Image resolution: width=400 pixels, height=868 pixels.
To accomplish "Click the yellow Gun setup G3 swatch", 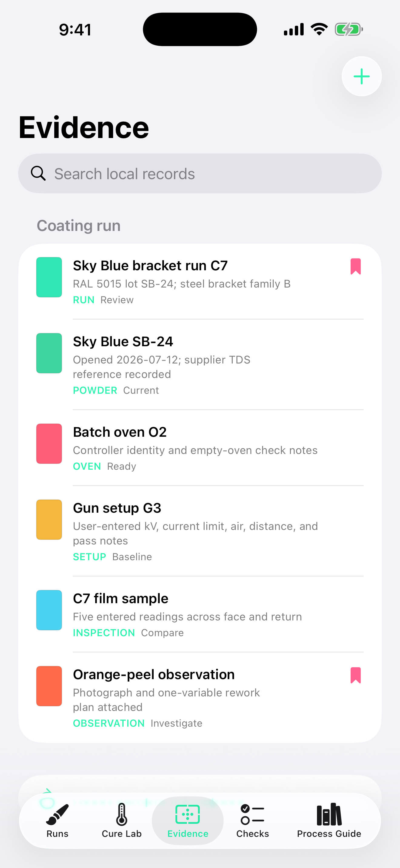I will tap(49, 520).
